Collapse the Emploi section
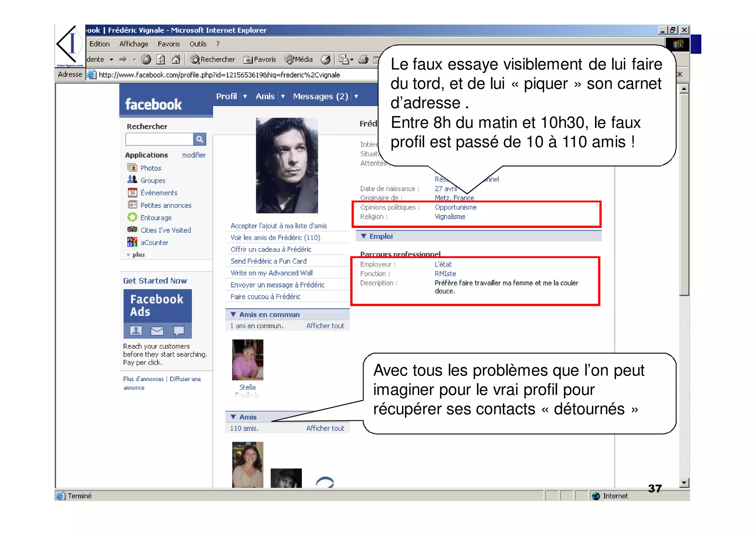756x534 pixels. coord(364,236)
